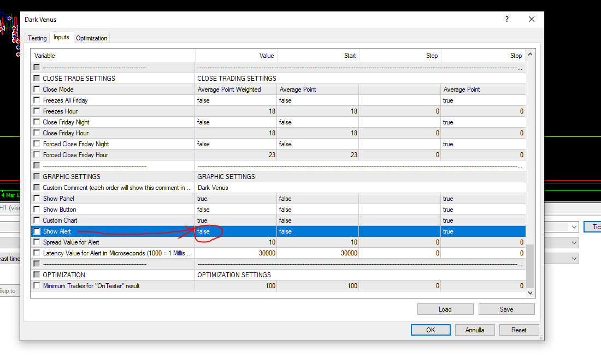Select the Inputs tab
The width and height of the screenshot is (601, 364).
coord(61,37)
